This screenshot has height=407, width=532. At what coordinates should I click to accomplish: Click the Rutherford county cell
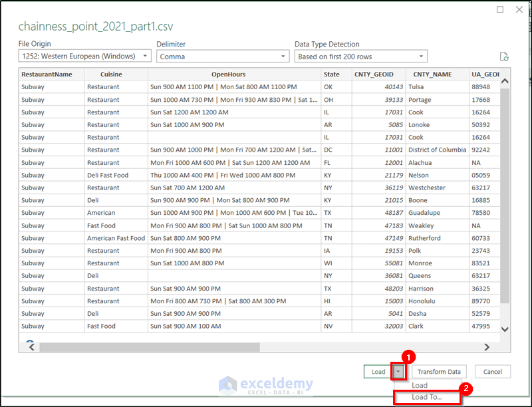point(438,238)
